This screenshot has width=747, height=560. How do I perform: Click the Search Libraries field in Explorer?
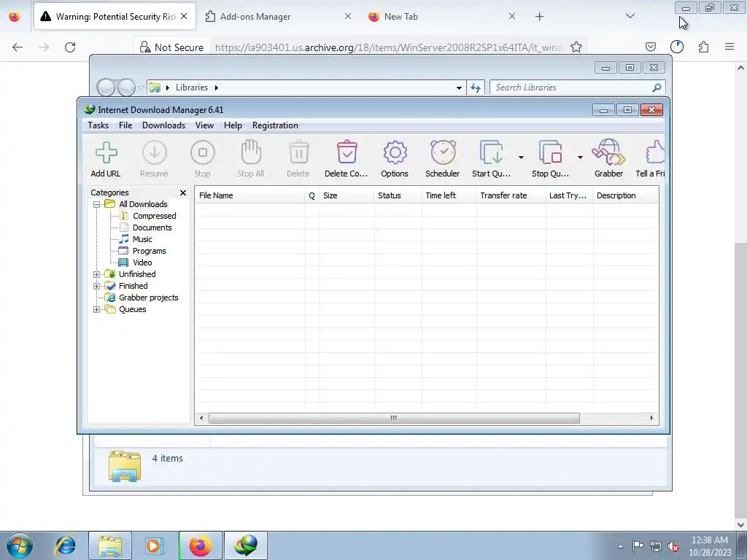(x=578, y=87)
